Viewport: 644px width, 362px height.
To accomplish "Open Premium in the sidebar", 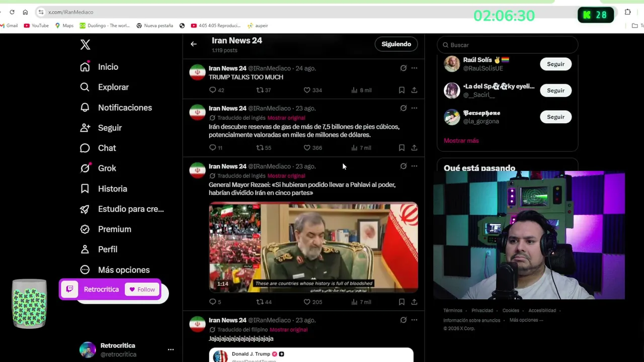I will pyautogui.click(x=105, y=229).
